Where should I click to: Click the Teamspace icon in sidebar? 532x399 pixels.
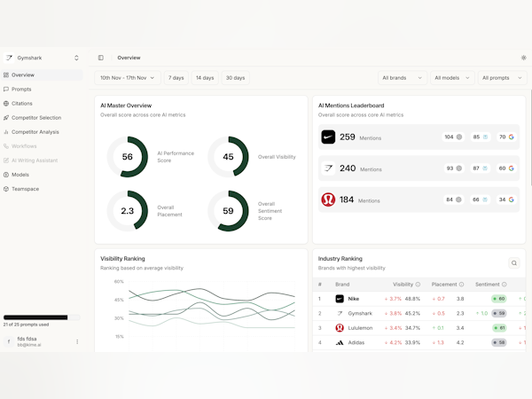6,189
